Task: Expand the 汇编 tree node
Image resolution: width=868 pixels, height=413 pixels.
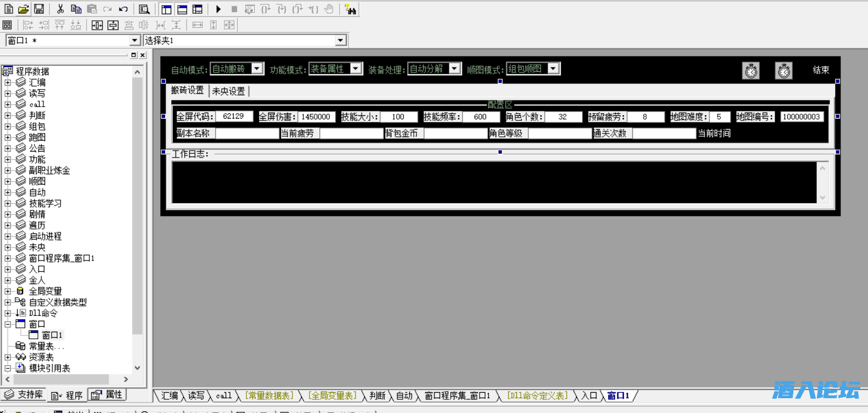Action: click(x=8, y=82)
